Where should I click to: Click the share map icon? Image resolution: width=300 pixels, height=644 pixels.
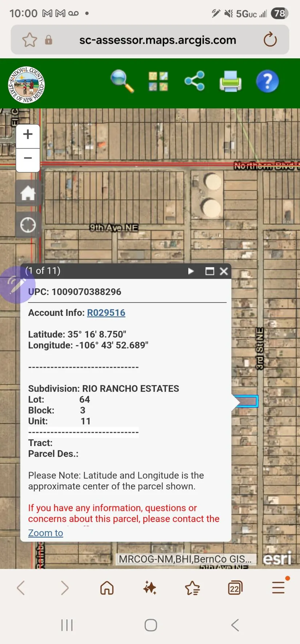[x=195, y=81]
